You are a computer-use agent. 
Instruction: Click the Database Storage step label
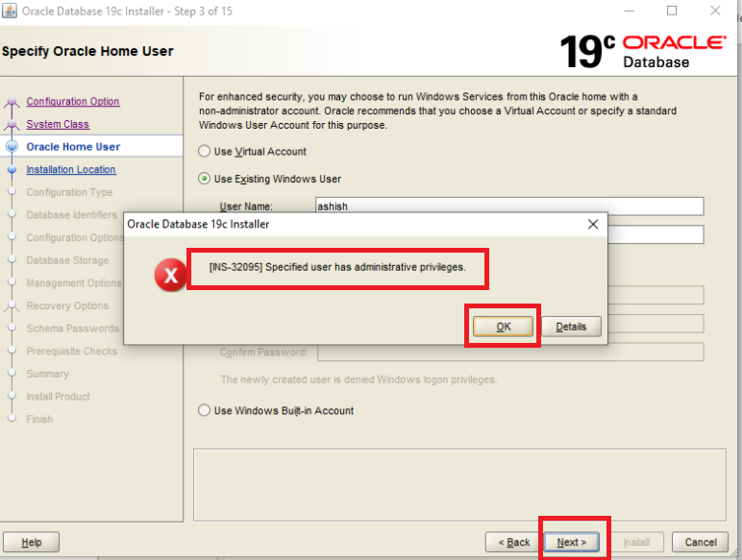[x=67, y=260]
